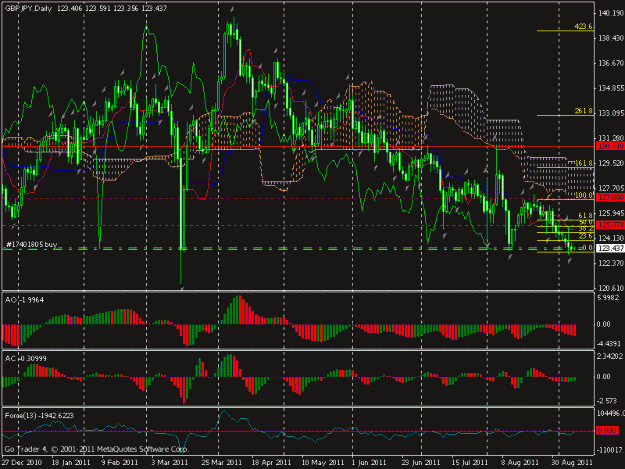Select the -110017 Force scale value
The width and height of the screenshot is (625, 469).
(610, 450)
